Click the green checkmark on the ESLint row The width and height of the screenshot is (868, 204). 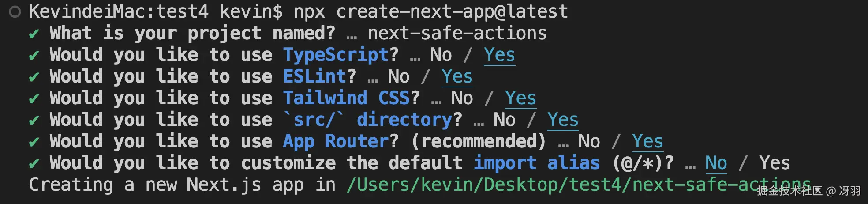[x=34, y=77]
